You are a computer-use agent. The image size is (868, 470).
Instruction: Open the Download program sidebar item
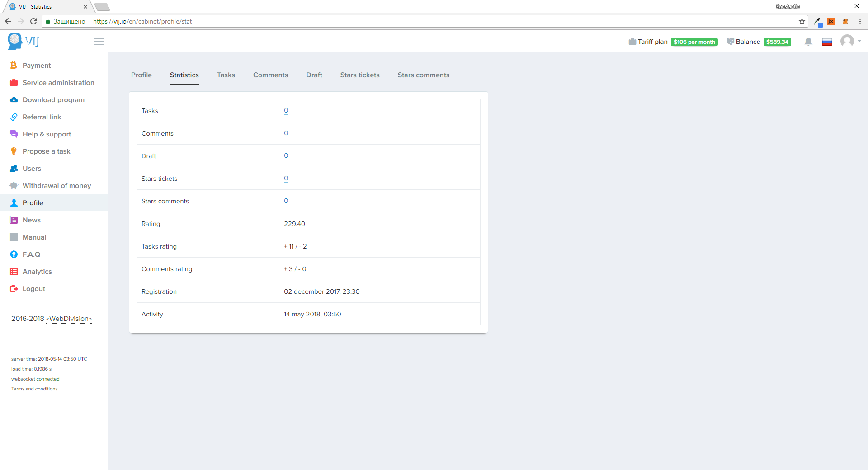click(x=53, y=100)
